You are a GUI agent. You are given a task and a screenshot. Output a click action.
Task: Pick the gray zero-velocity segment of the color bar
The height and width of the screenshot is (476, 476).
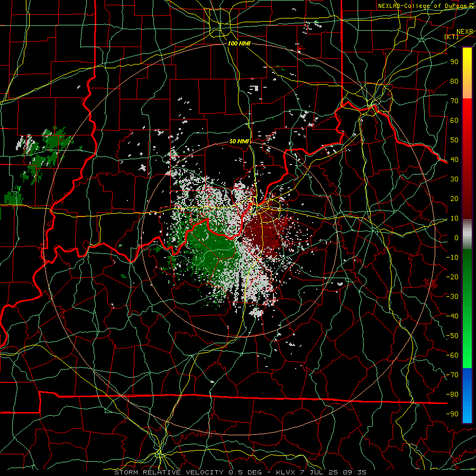pos(467,234)
